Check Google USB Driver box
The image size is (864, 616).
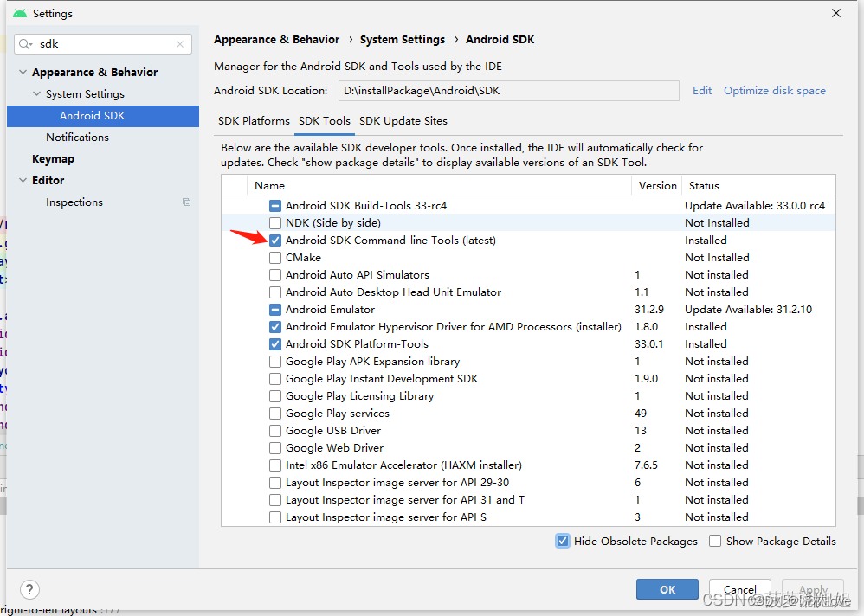[x=275, y=431]
